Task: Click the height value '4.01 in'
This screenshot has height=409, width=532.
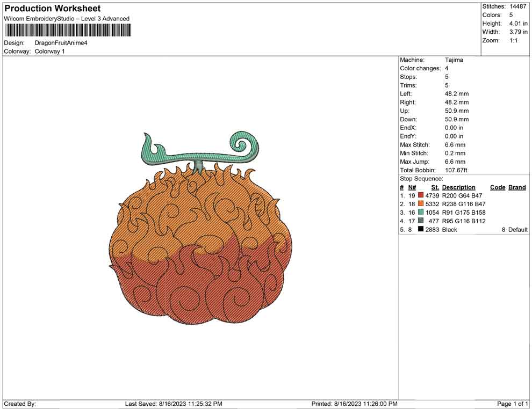Action: 518,24
